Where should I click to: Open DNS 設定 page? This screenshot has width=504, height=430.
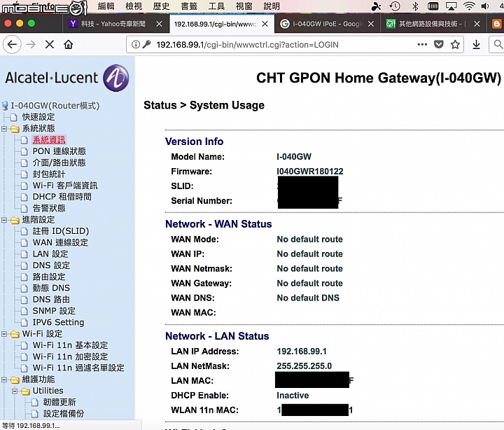coord(51,265)
